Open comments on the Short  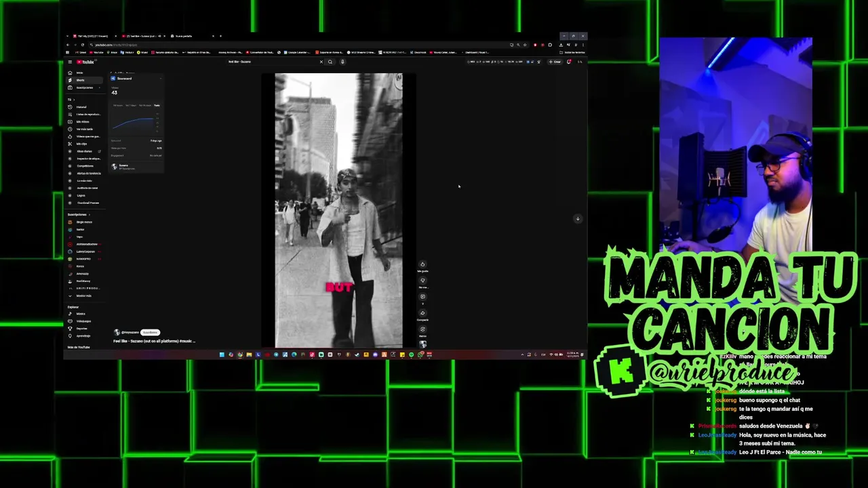(x=422, y=297)
